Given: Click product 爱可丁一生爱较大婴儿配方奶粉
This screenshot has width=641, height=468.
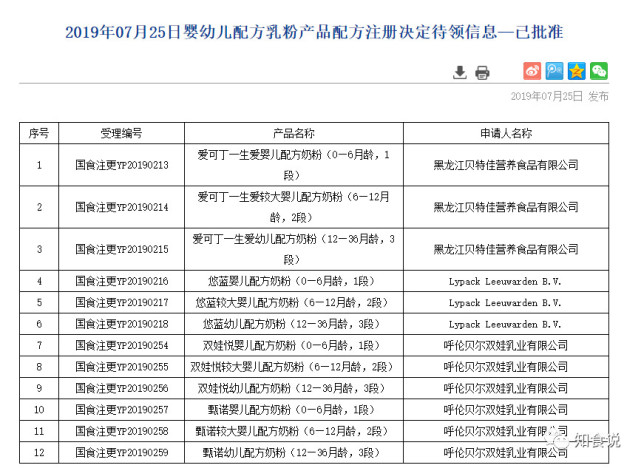Looking at the screenshot, I should click(294, 207).
